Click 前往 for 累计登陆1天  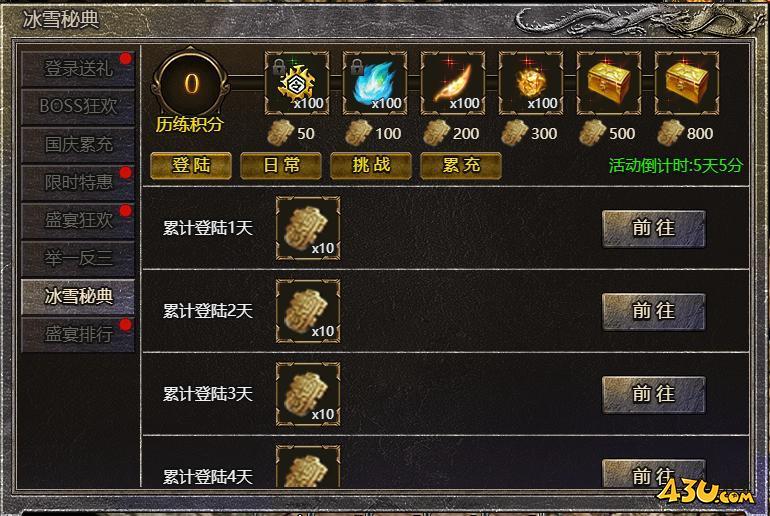tap(654, 229)
